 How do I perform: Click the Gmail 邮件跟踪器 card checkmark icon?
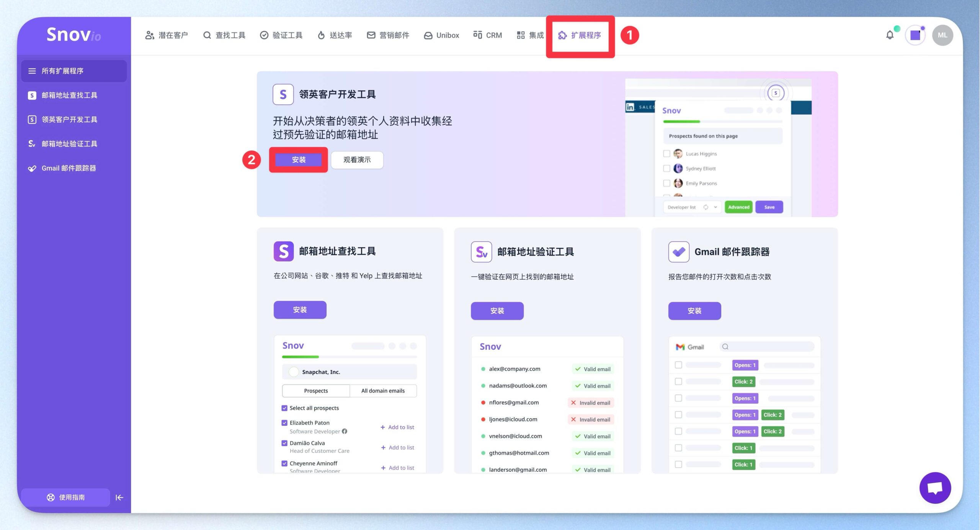point(679,252)
